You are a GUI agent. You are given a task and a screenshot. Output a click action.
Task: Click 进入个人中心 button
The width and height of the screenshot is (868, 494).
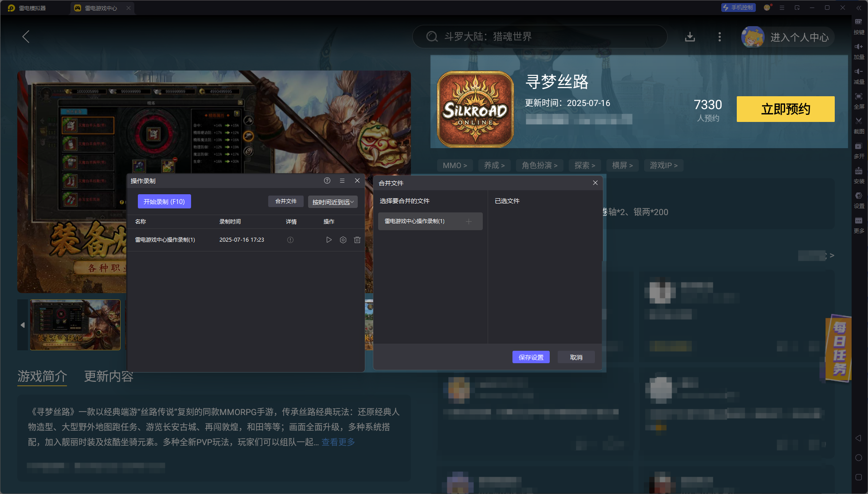click(x=788, y=37)
